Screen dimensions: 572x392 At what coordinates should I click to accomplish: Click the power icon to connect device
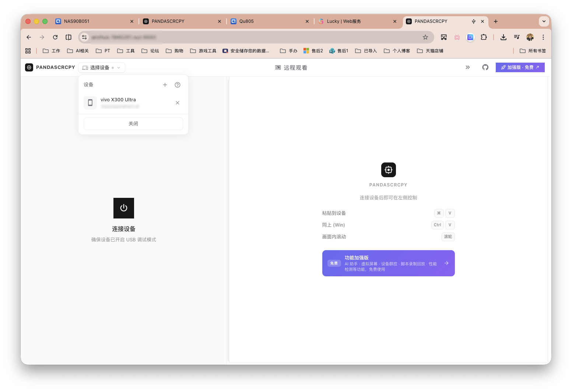click(124, 208)
